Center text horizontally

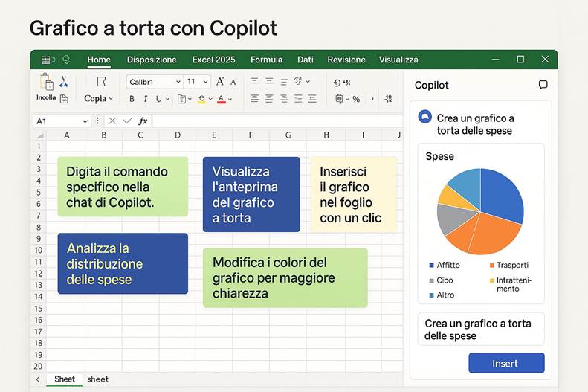269,99
